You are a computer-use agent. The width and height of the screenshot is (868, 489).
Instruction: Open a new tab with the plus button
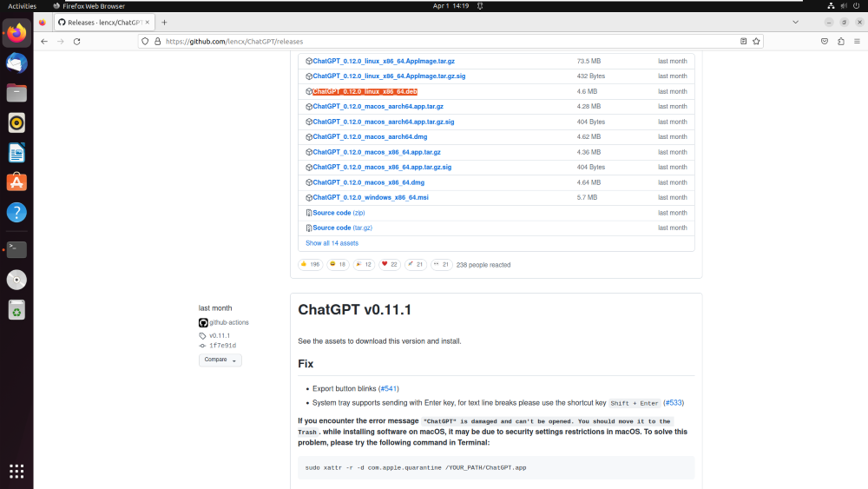[164, 23]
